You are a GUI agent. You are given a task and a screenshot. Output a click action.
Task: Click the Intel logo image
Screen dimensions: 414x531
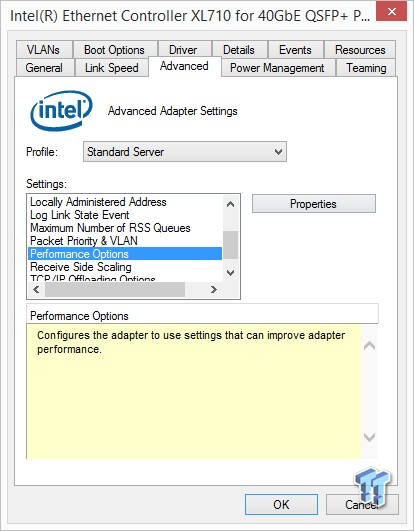coord(61,110)
